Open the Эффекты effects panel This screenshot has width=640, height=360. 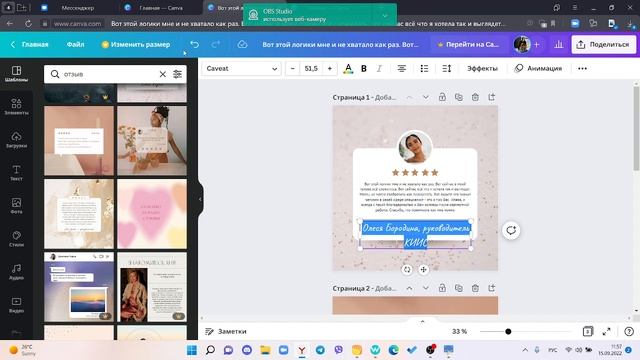482,69
